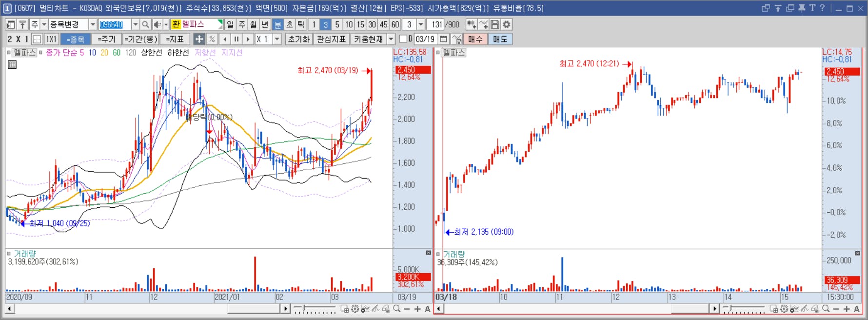Select the crosshair cursor tool

point(199,39)
